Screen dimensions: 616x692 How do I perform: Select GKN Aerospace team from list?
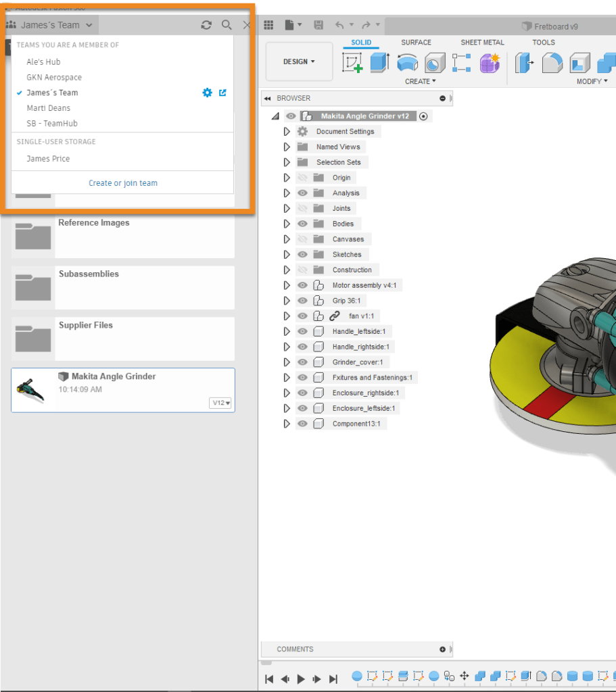pyautogui.click(x=54, y=78)
